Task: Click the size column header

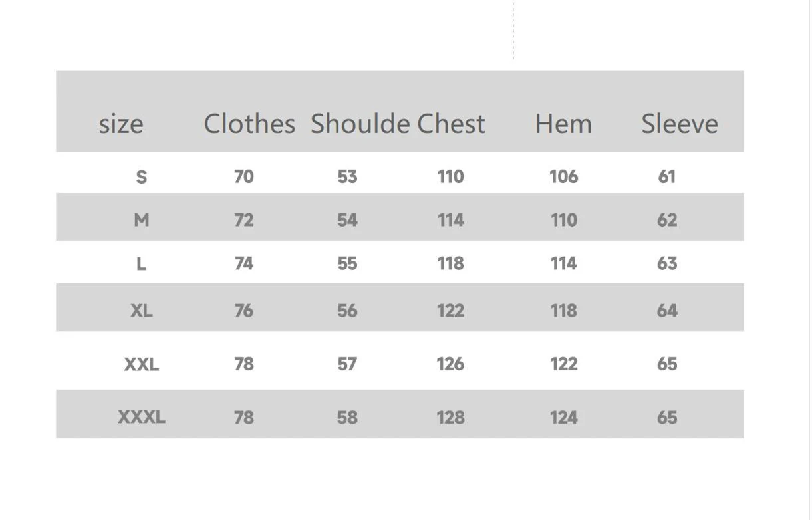Action: (121, 124)
